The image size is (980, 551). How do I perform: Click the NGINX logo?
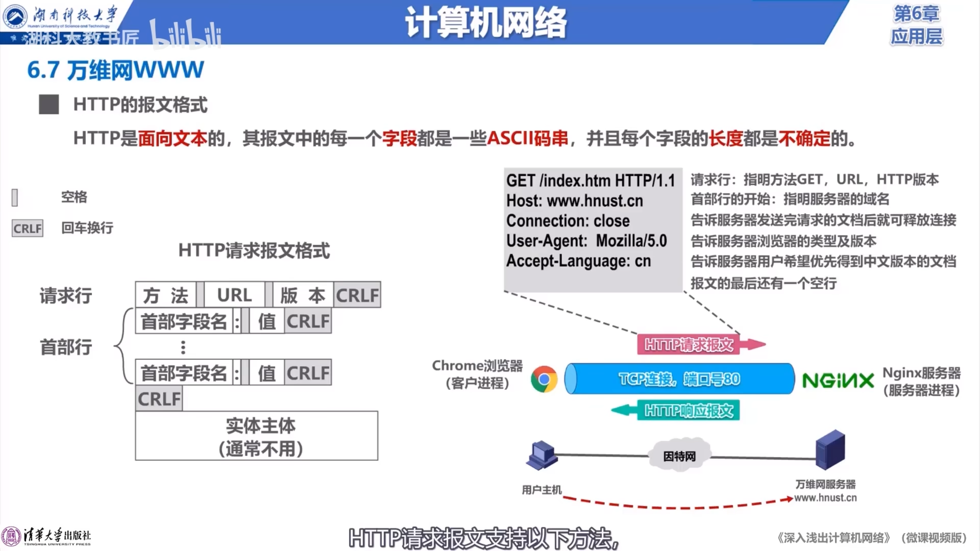(838, 381)
